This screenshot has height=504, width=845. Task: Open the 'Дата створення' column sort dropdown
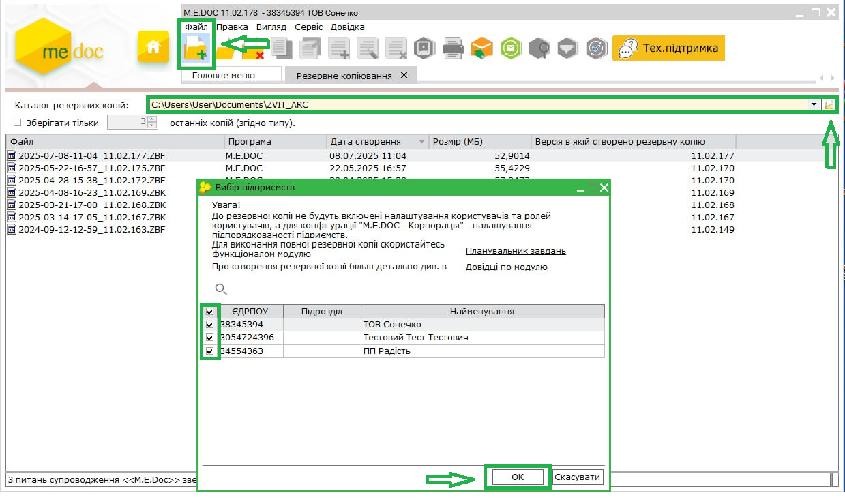(x=421, y=142)
